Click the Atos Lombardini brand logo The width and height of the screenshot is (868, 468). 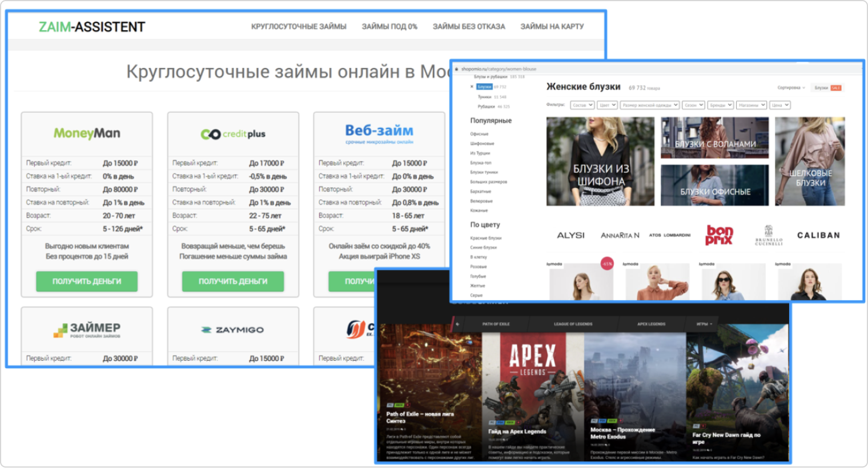tap(669, 235)
